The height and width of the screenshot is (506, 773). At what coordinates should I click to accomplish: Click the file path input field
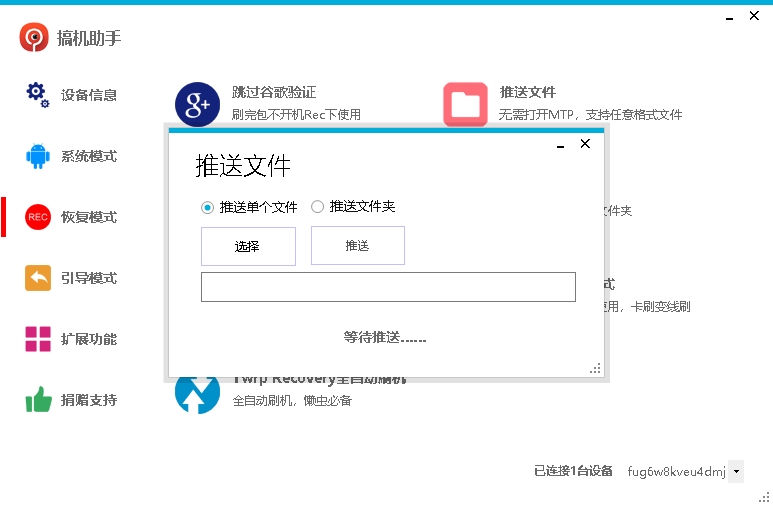(x=388, y=287)
